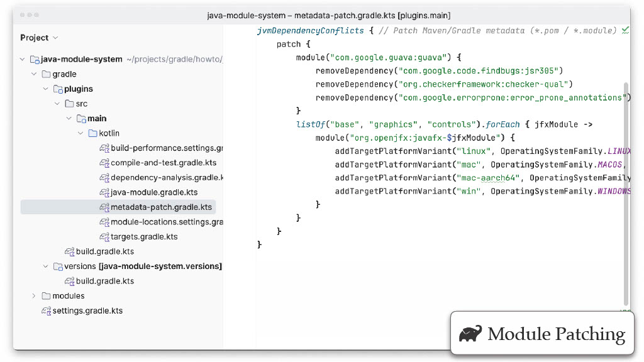
Task: Collapse the kotlin folder chevron
Action: click(80, 133)
